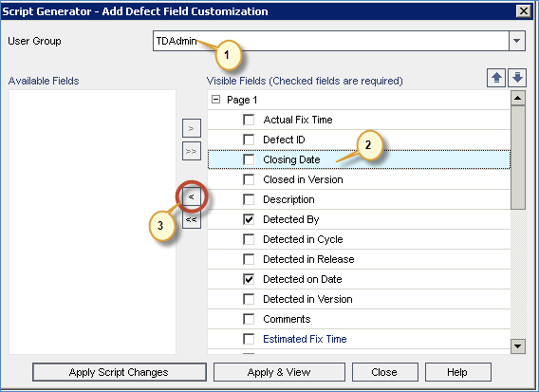Move the selected field down with the down arrow
This screenshot has width=539, height=392.
click(x=517, y=78)
